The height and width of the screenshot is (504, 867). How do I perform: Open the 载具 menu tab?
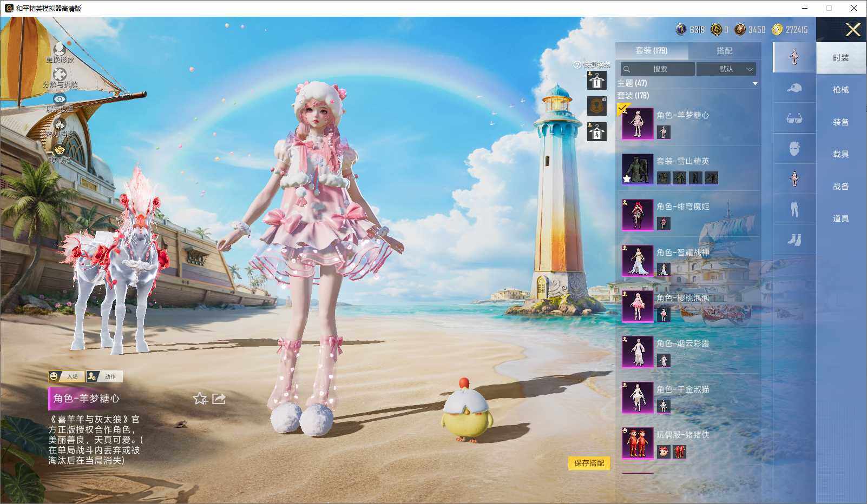[841, 154]
